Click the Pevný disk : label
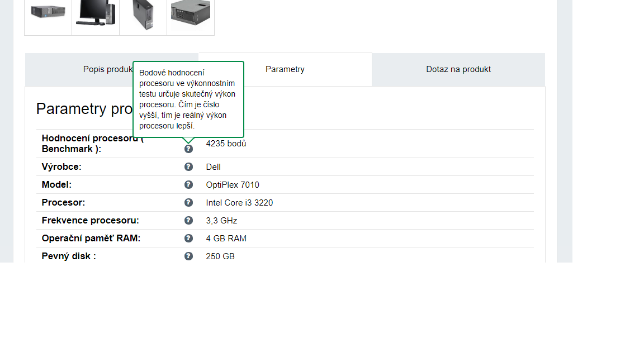The width and height of the screenshot is (644, 362). [69, 256]
